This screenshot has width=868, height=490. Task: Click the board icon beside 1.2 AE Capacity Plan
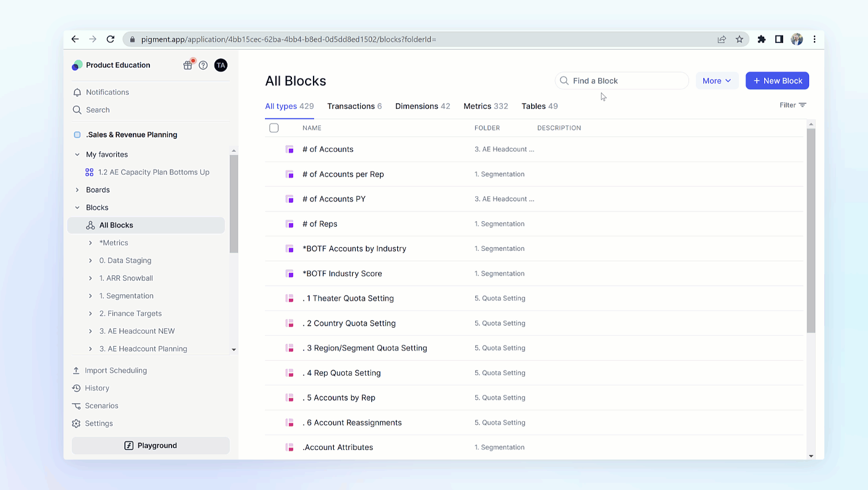tap(90, 172)
